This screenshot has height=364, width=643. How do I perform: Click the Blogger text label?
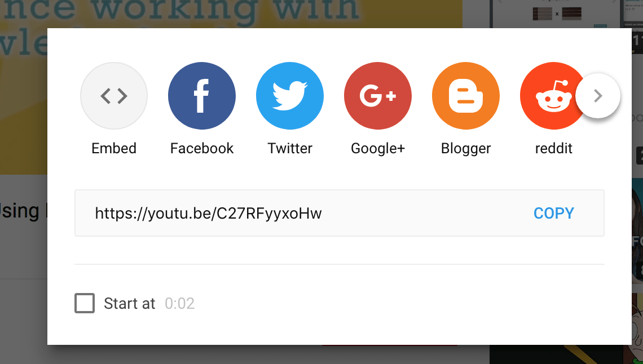[x=466, y=149]
